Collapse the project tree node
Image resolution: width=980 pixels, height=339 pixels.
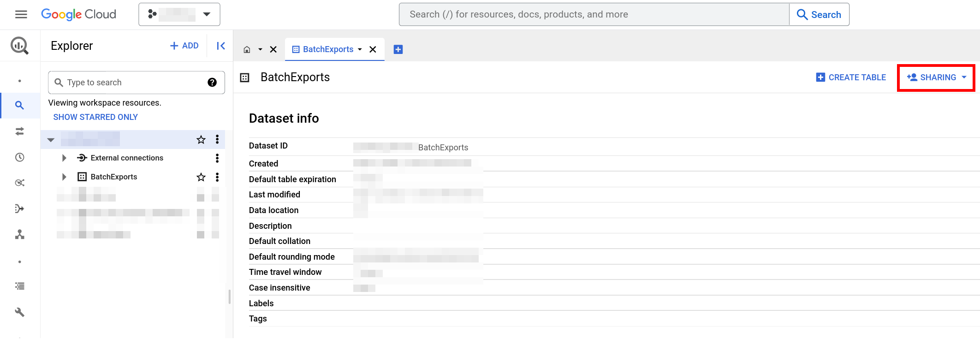click(51, 140)
